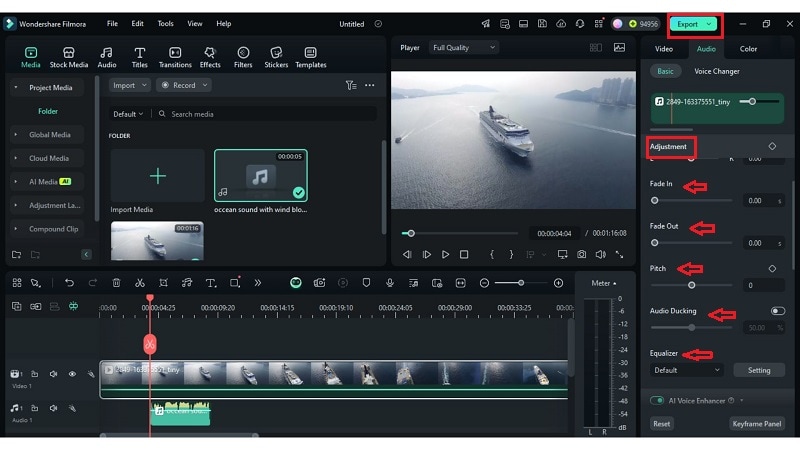800x450 pixels.
Task: Click the zoom out minus icon on timeline
Action: [x=484, y=283]
